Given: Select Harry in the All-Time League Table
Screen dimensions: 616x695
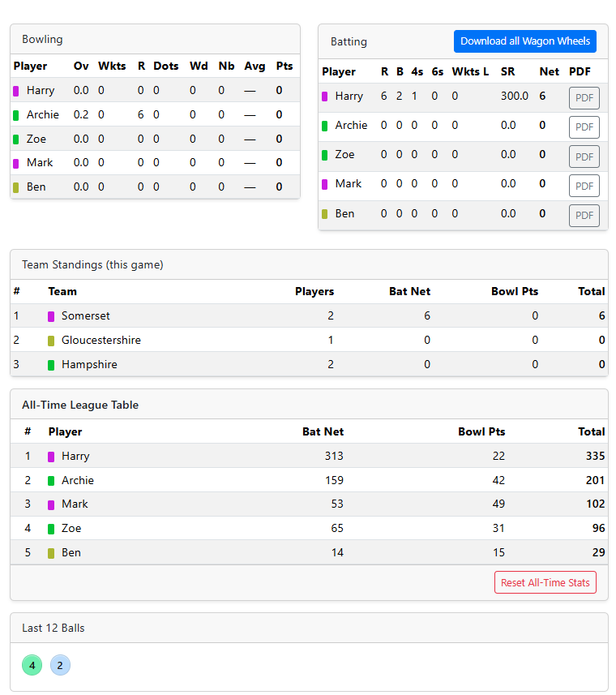Looking at the screenshot, I should [x=75, y=456].
